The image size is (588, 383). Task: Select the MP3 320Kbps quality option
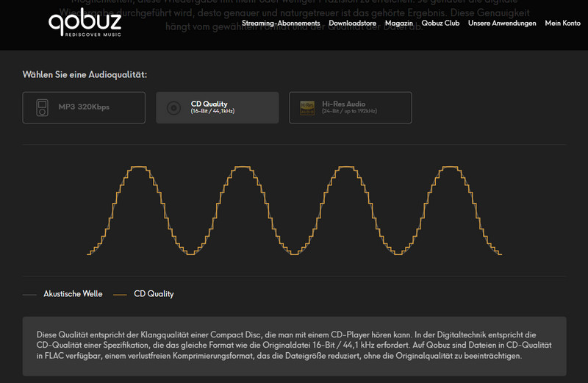click(84, 107)
